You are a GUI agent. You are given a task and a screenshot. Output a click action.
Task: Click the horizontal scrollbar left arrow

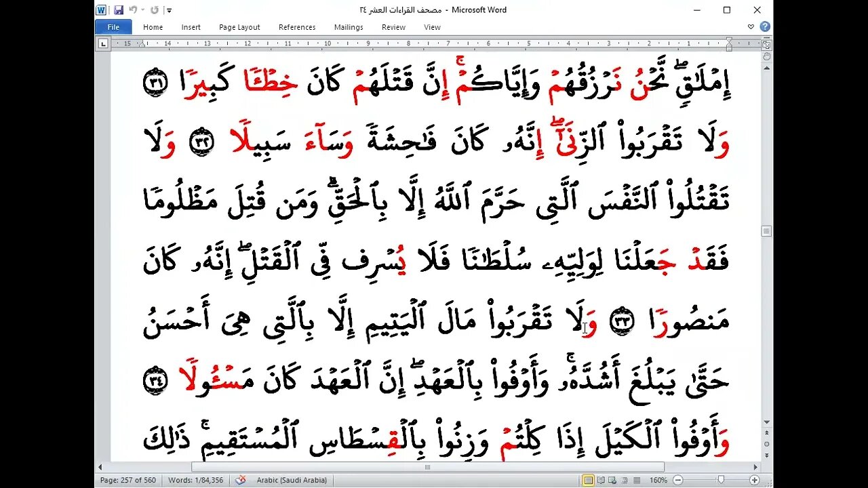pos(101,467)
